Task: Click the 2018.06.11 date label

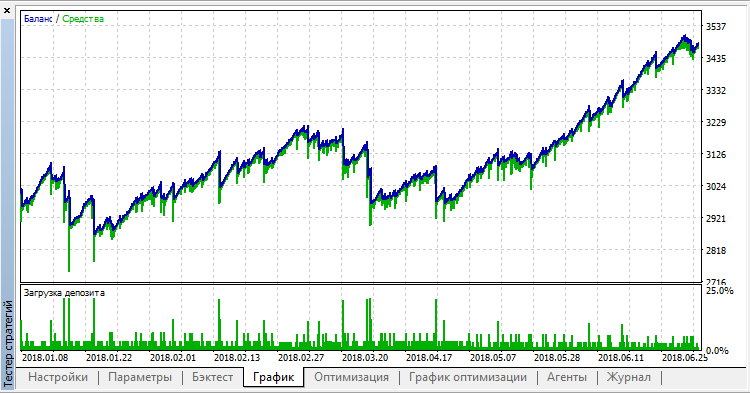Action: tap(621, 358)
